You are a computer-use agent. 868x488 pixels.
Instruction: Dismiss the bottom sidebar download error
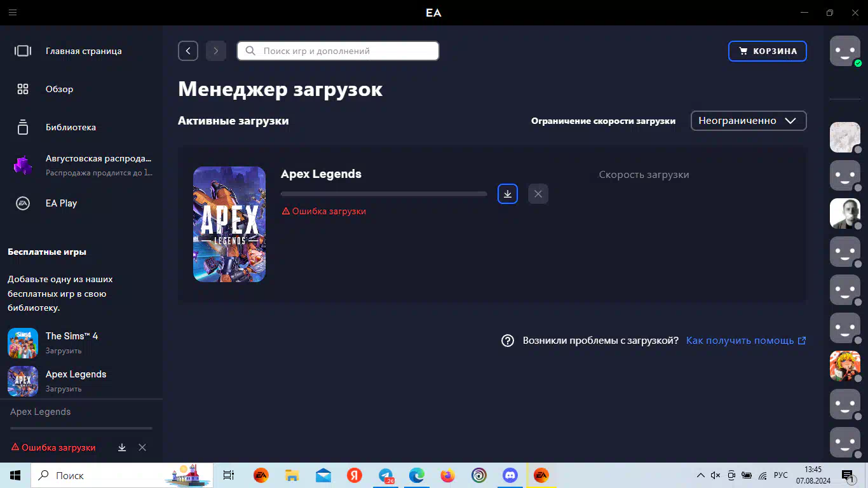(x=142, y=447)
